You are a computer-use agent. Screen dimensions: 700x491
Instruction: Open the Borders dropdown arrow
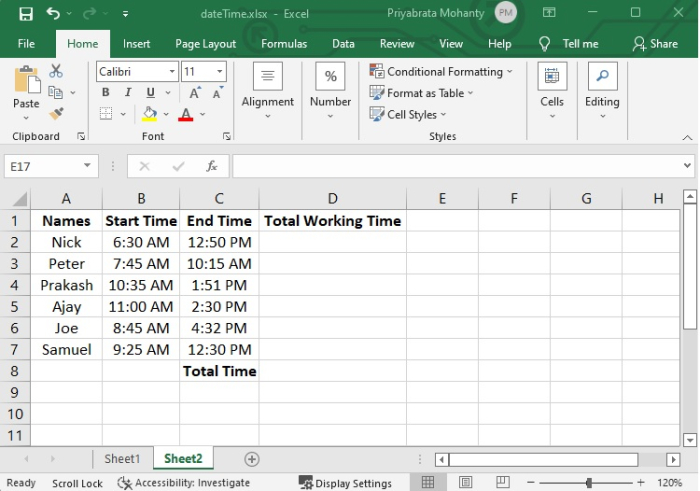pos(123,114)
